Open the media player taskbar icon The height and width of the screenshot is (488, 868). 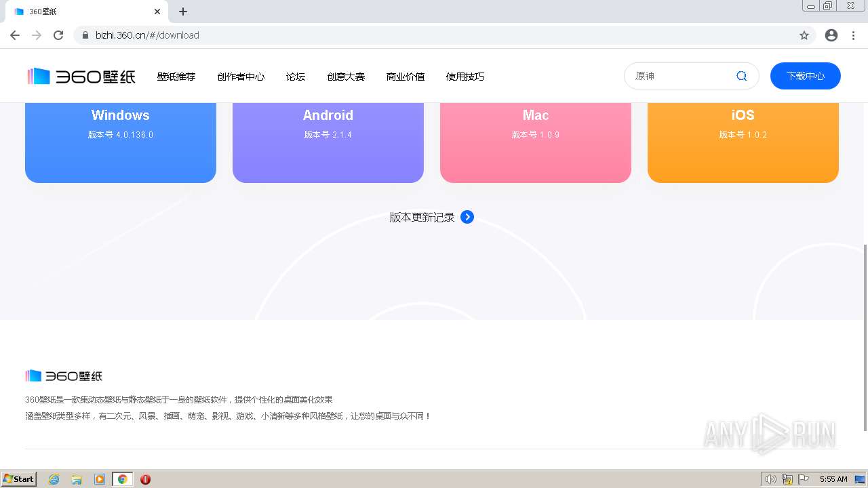pyautogui.click(x=100, y=479)
